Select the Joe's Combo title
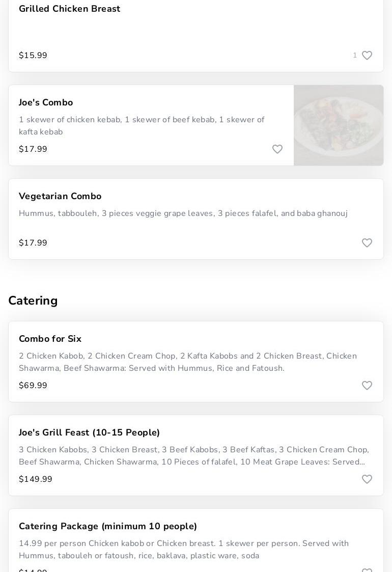The image size is (392, 572). coord(46,102)
